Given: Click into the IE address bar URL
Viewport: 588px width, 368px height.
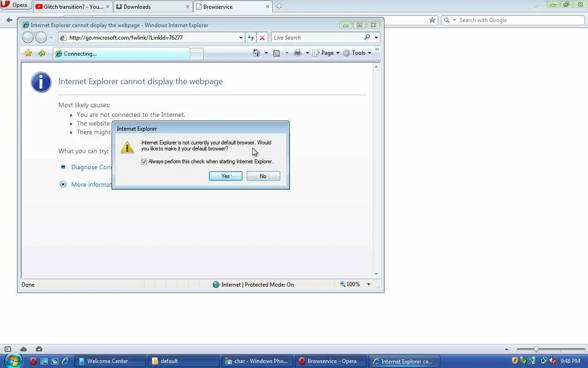Looking at the screenshot, I should 152,38.
